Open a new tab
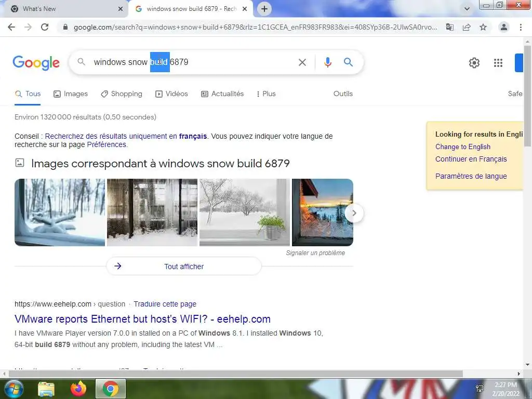This screenshot has width=532, height=399. [264, 9]
